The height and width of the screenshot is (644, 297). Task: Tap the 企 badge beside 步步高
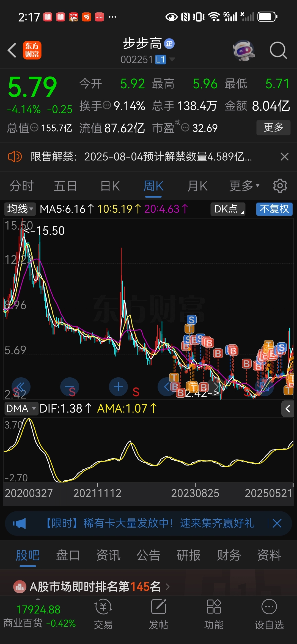(x=169, y=44)
